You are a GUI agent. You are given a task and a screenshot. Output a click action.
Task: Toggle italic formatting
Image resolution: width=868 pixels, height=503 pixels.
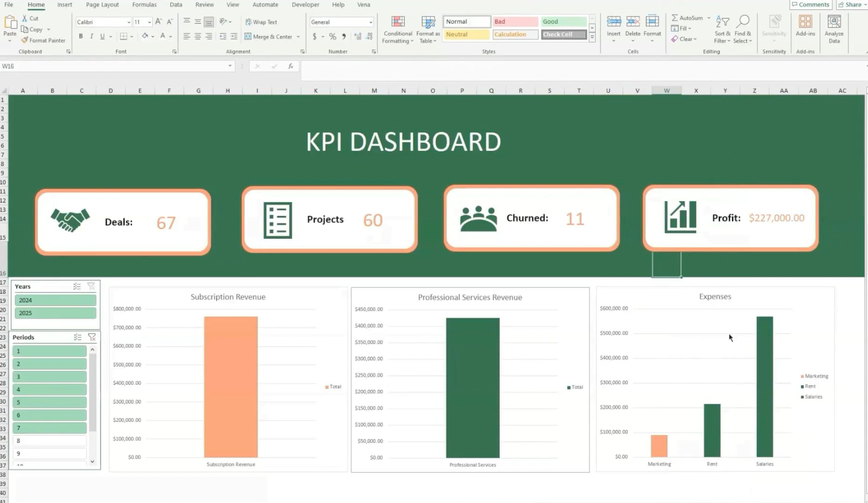pyautogui.click(x=91, y=36)
